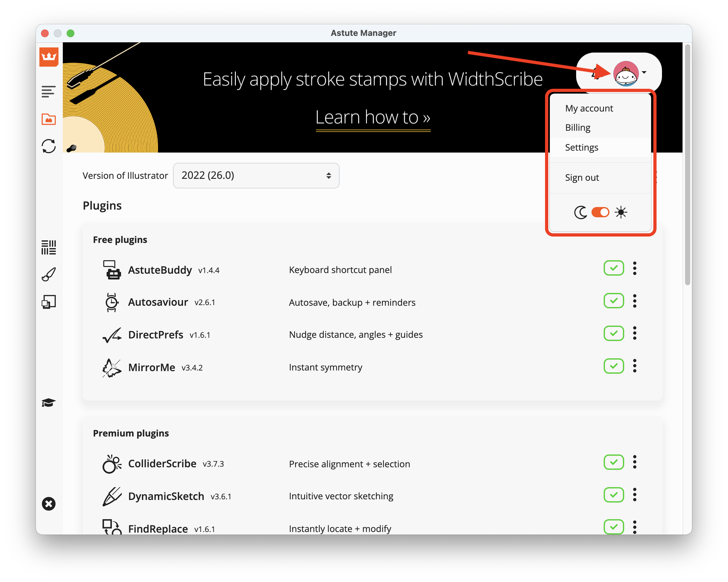Viewport: 728px width, 582px height.
Task: Toggle the MirrorMe plugin enabled checkbox
Action: (x=614, y=366)
